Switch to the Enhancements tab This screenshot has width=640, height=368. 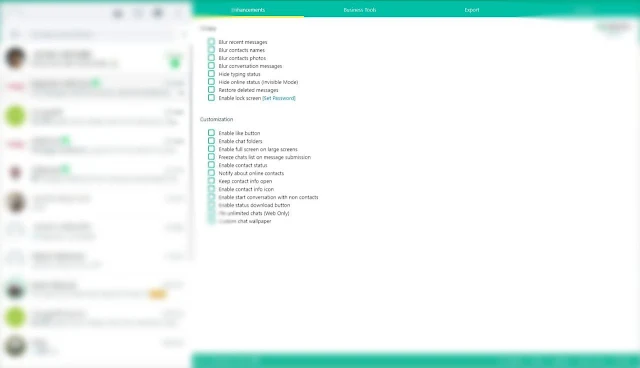coord(248,10)
